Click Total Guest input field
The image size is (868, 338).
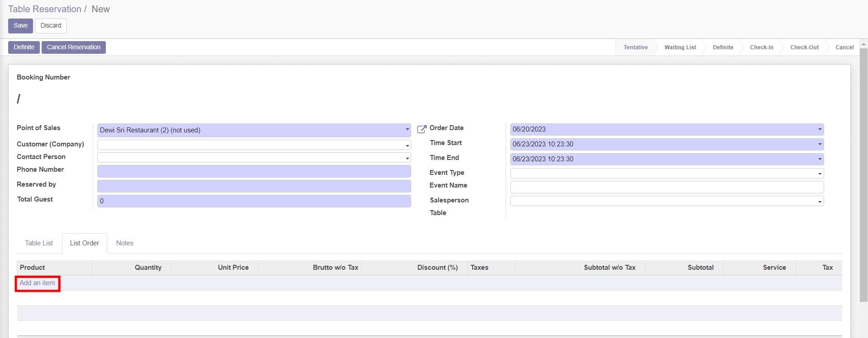click(254, 201)
